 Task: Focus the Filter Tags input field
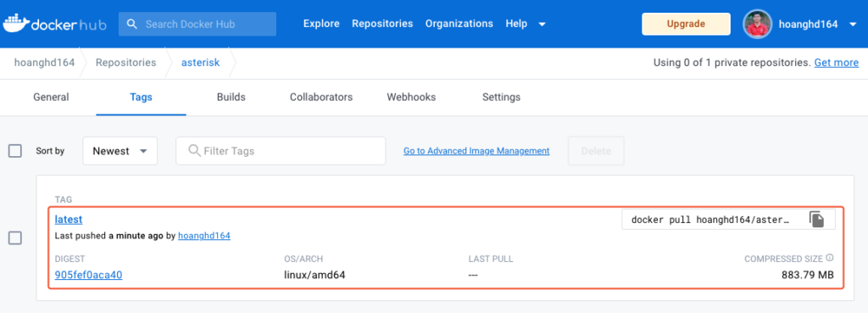[x=281, y=151]
